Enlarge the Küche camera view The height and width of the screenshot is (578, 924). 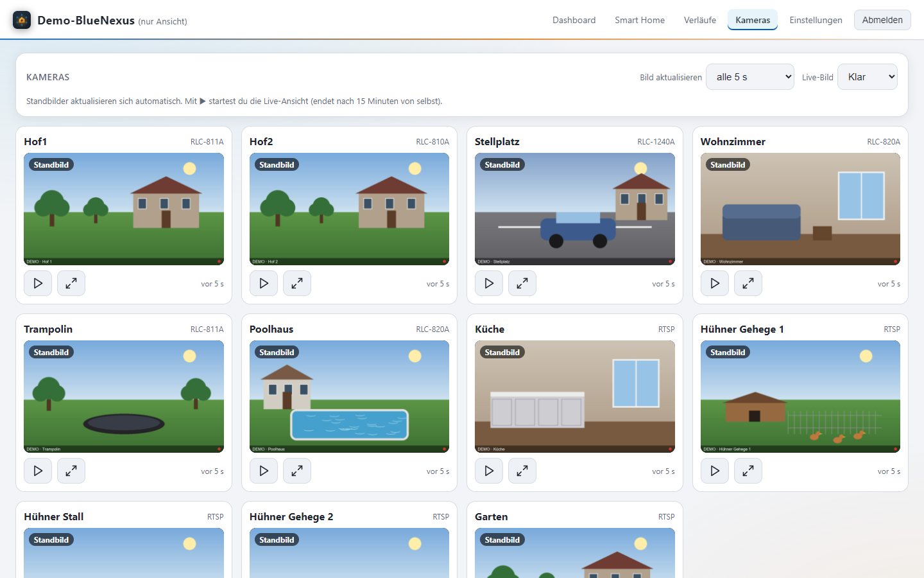[522, 471]
